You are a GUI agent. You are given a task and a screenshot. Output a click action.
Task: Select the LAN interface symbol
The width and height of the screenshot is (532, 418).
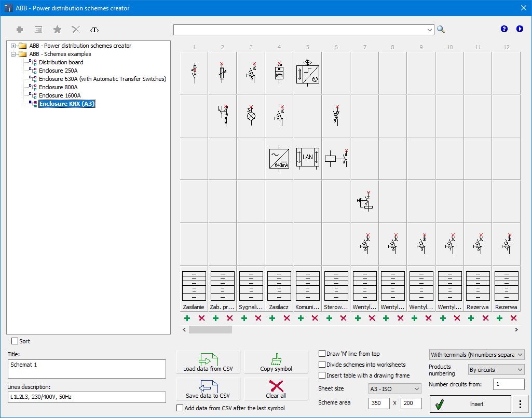[308, 158]
